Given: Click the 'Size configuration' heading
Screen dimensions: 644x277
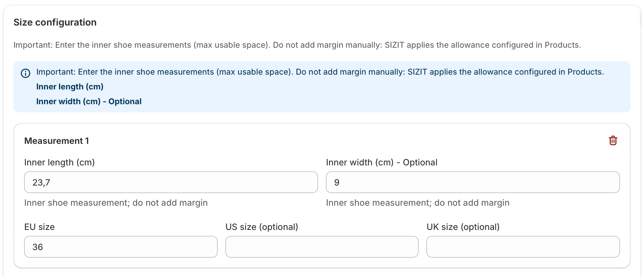Looking at the screenshot, I should click(55, 22).
